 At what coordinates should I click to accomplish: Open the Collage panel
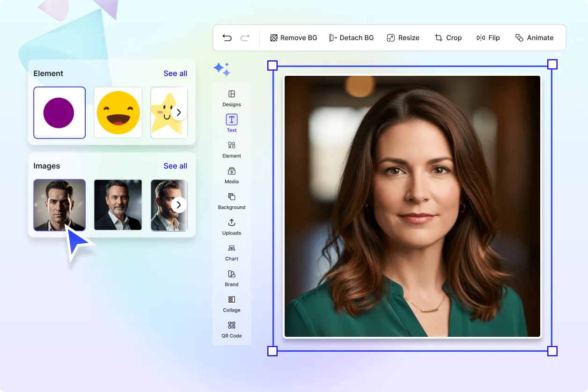coord(231,303)
